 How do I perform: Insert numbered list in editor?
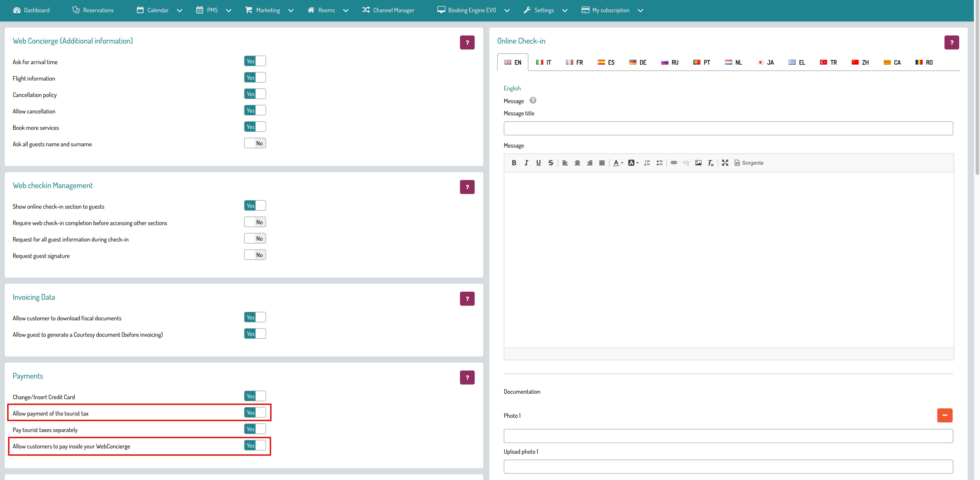point(647,163)
